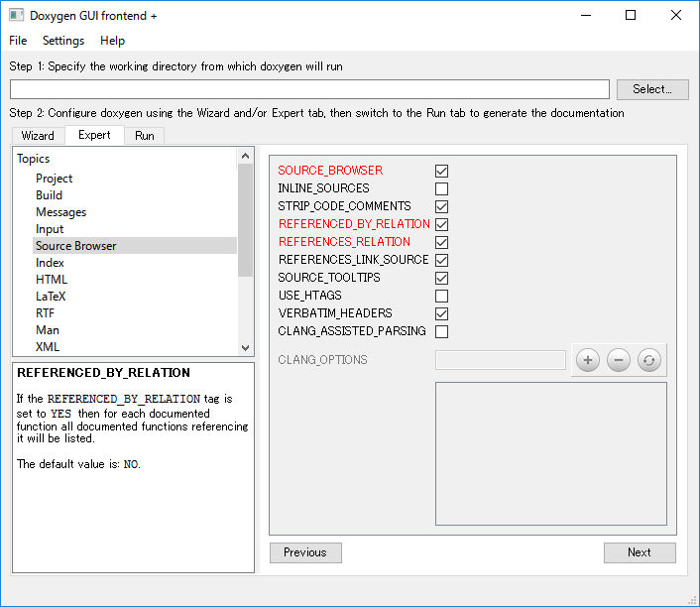This screenshot has width=700, height=607.
Task: Uncheck REFERENCED_BY_RELATION checkbox
Action: (x=441, y=224)
